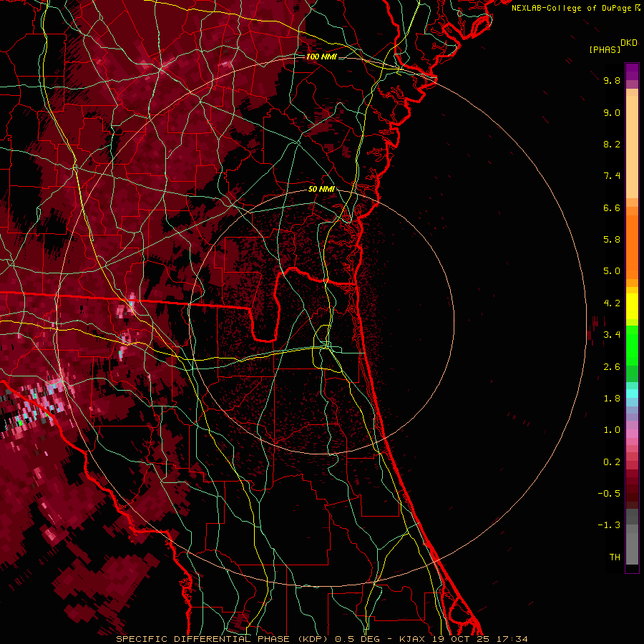The height and width of the screenshot is (644, 644).
Task: Click the yellow band of the color bar
Action: coord(632,306)
